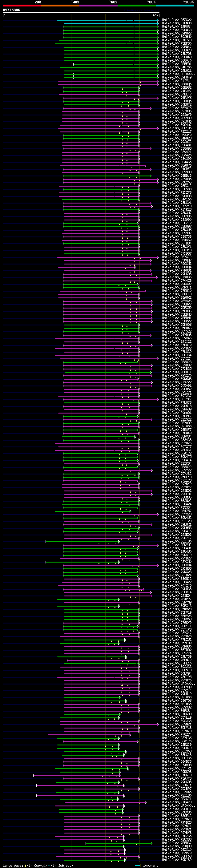Click the red 20% identity legend segment

pyautogui.click(x=22, y=6)
